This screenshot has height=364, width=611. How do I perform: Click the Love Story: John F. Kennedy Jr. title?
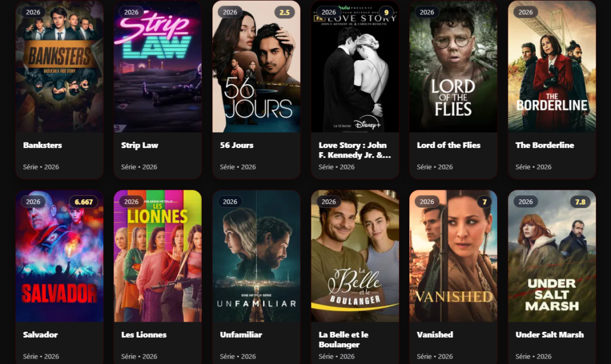(354, 150)
